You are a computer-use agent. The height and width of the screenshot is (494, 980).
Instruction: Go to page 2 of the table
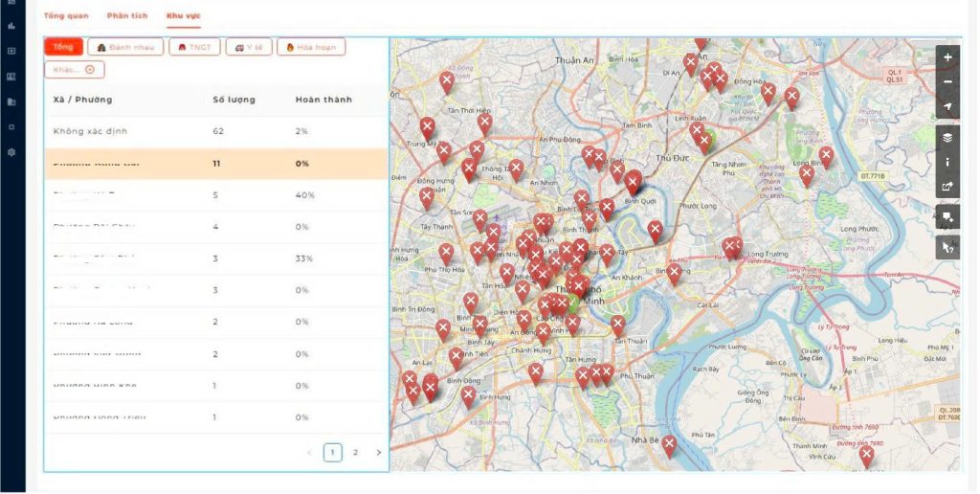click(x=356, y=453)
